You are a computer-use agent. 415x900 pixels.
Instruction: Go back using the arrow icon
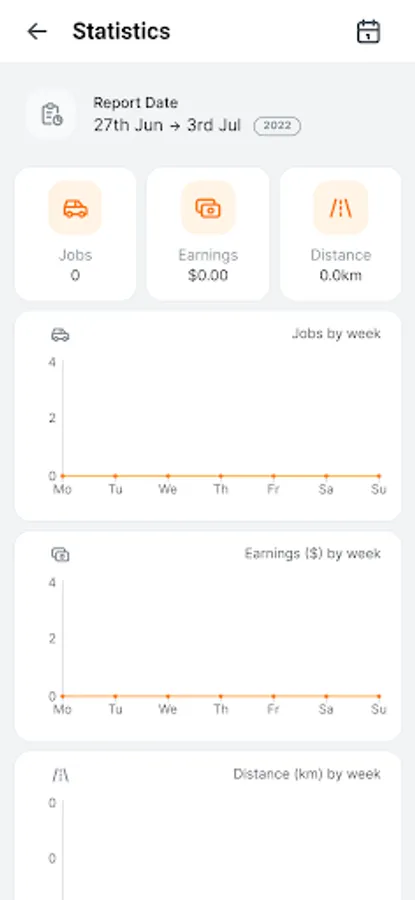(x=37, y=31)
